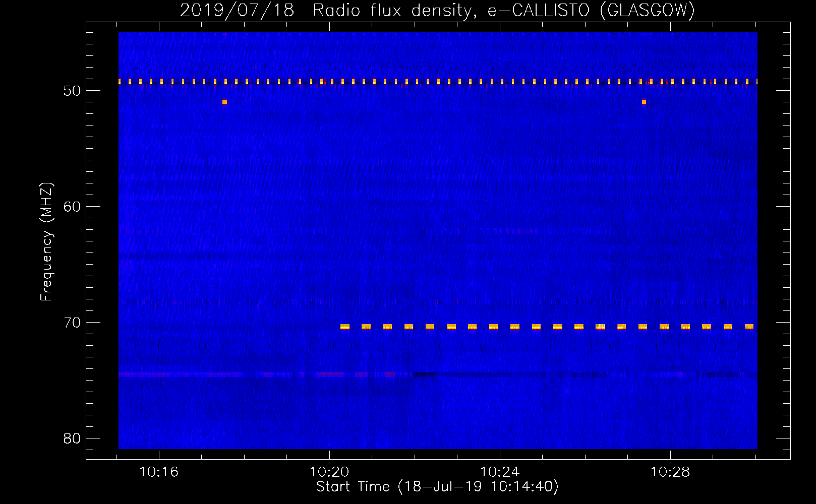Viewport: 816px width, 504px height.
Task: Click the isolated orange spot near 10:17:30
Action: [x=224, y=102]
